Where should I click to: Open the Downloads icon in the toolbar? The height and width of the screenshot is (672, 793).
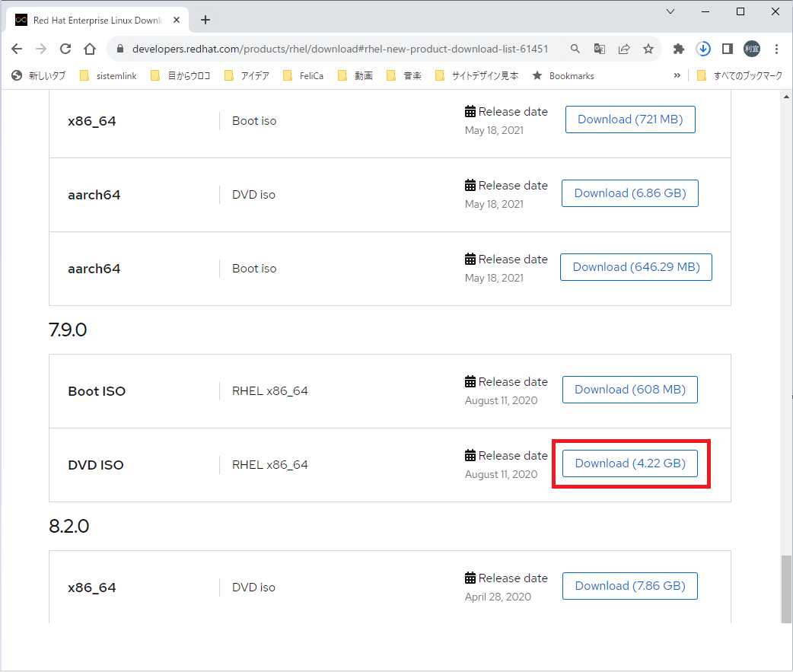pos(702,48)
